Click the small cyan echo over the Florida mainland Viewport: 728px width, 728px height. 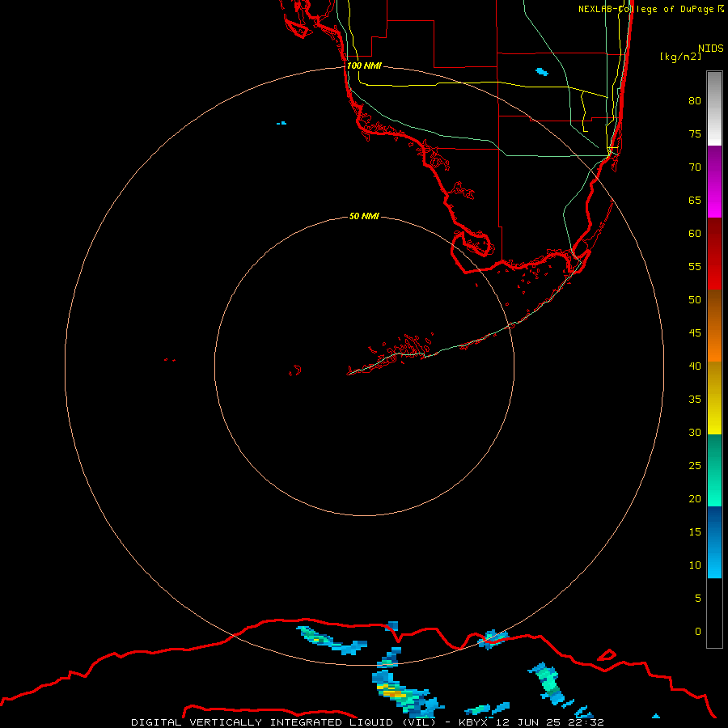point(542,71)
